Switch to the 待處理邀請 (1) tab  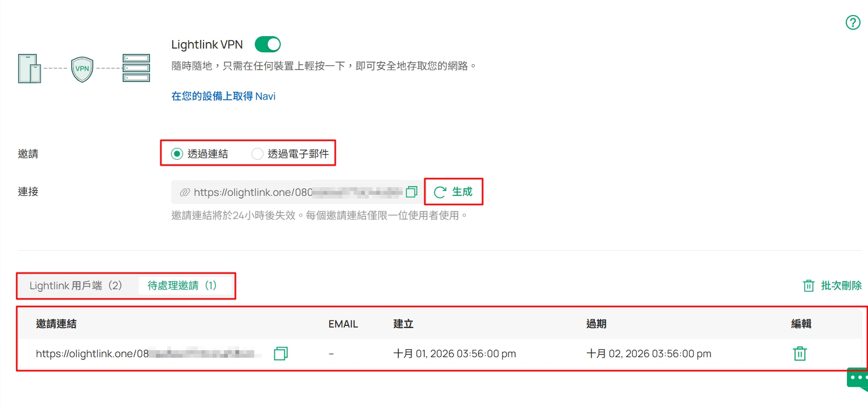(x=182, y=285)
